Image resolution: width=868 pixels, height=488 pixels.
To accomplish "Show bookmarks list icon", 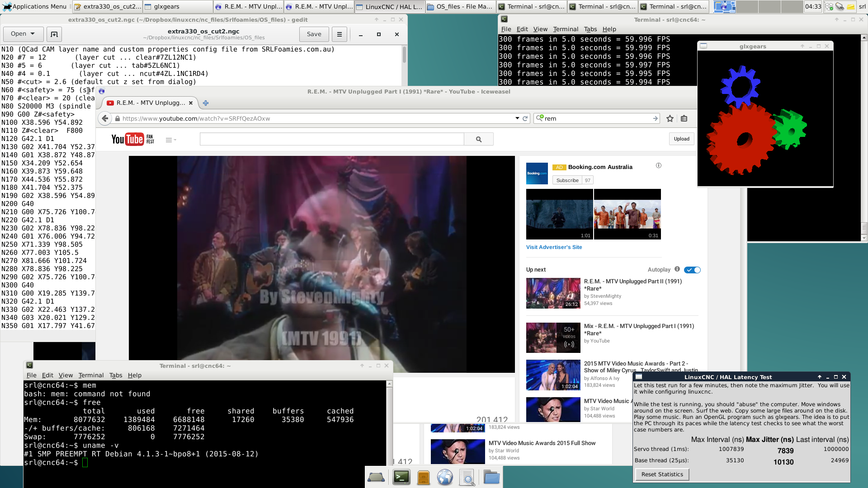I will tap(684, 118).
